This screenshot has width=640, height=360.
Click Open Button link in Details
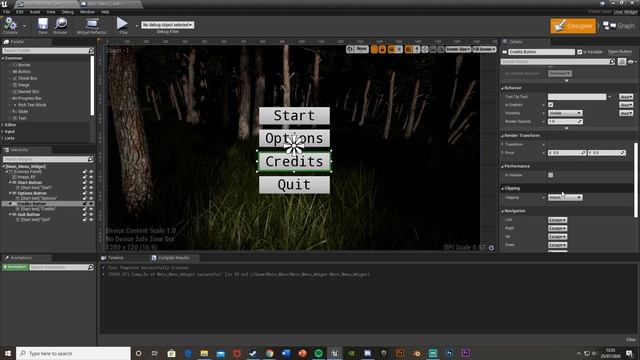620,52
